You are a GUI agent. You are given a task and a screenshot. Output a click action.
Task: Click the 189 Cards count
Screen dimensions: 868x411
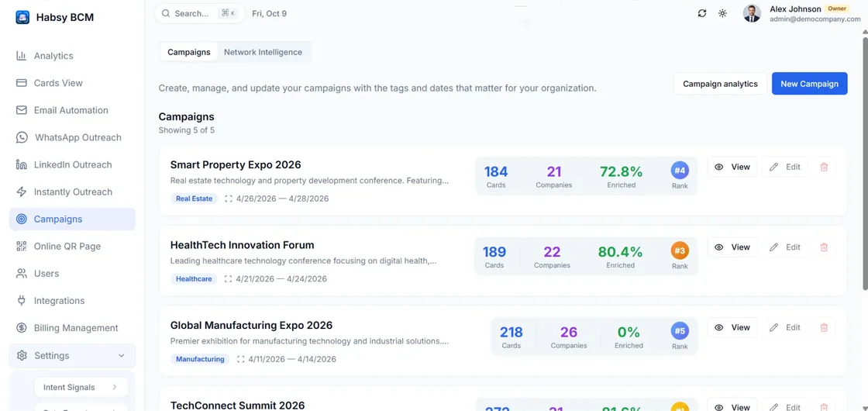(x=494, y=252)
